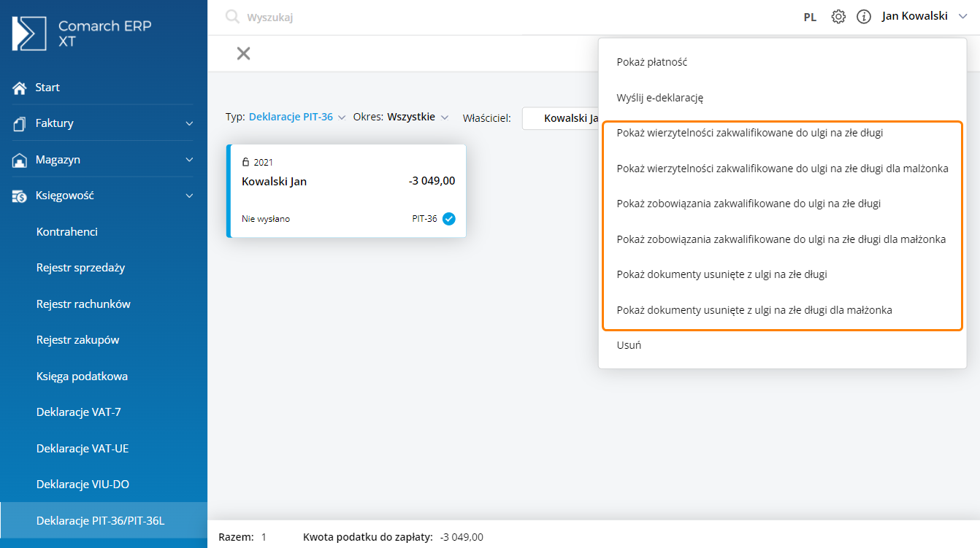The height and width of the screenshot is (548, 980).
Task: Select Usuń in the context menu
Action: 628,345
